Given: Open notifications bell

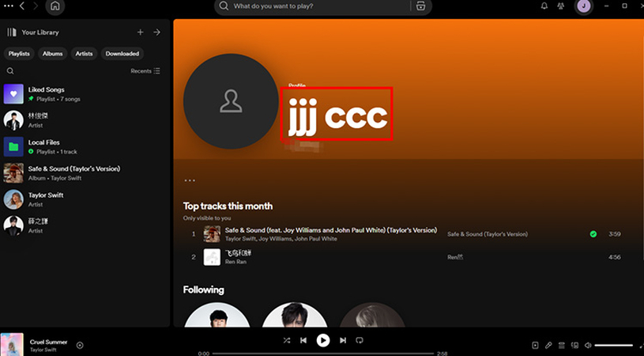Looking at the screenshot, I should click(x=544, y=6).
